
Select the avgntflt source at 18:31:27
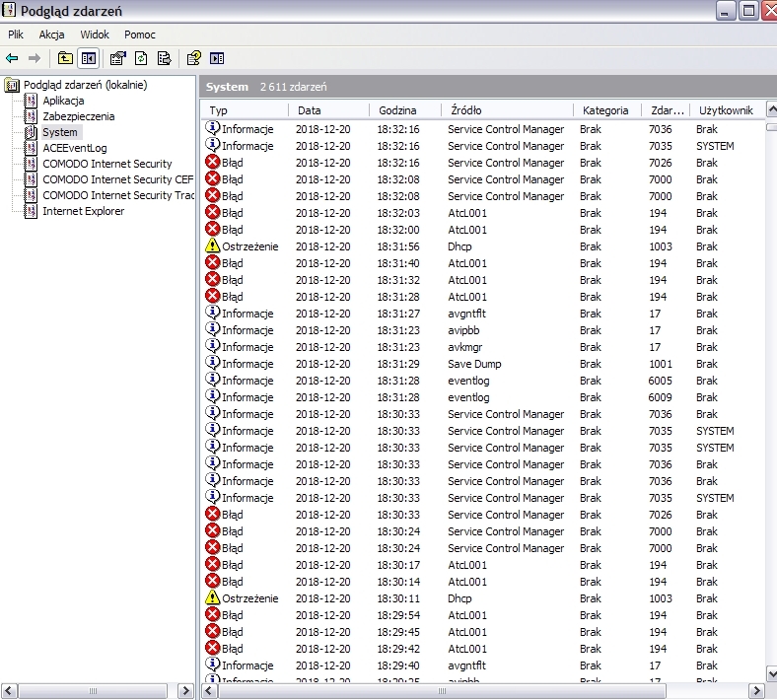(x=466, y=314)
